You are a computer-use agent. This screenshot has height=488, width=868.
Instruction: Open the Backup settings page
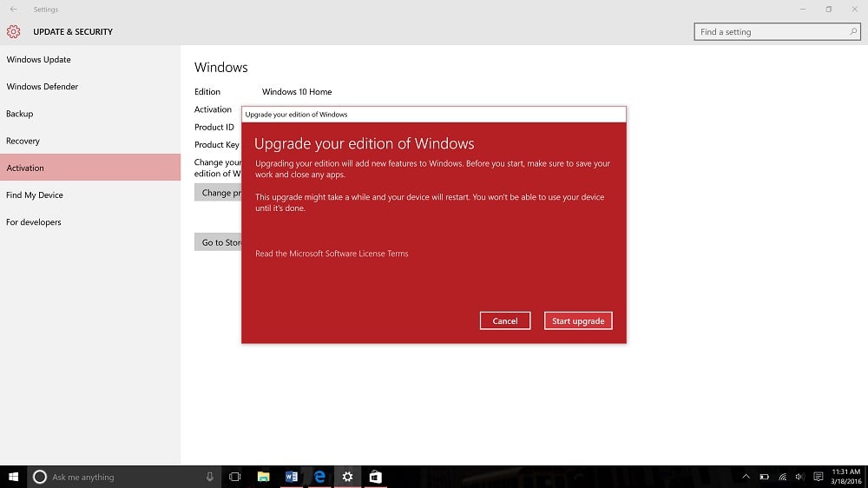pos(90,114)
